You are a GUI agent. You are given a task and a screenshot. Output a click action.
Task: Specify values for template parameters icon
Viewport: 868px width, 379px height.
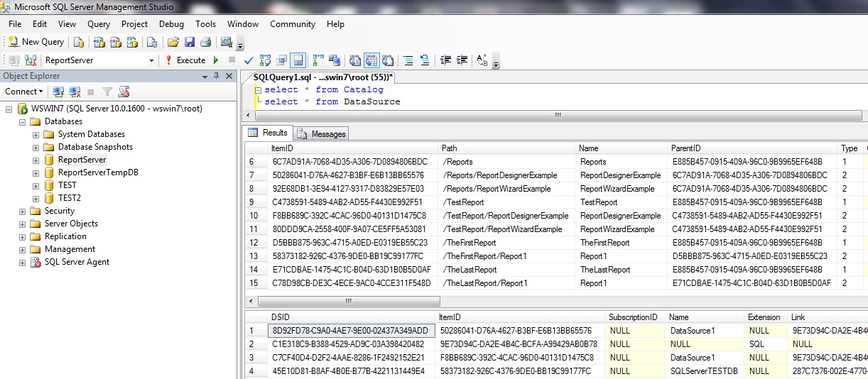coord(482,60)
